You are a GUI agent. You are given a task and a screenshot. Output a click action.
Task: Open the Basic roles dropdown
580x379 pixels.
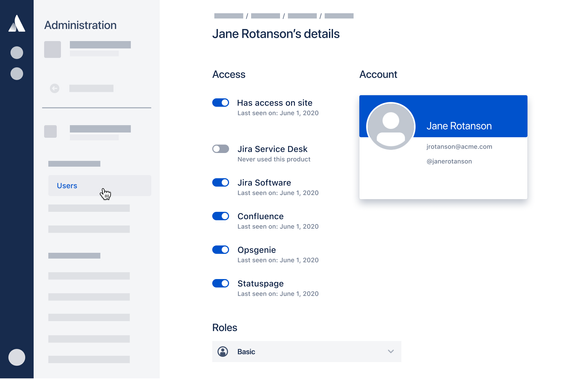tap(307, 351)
